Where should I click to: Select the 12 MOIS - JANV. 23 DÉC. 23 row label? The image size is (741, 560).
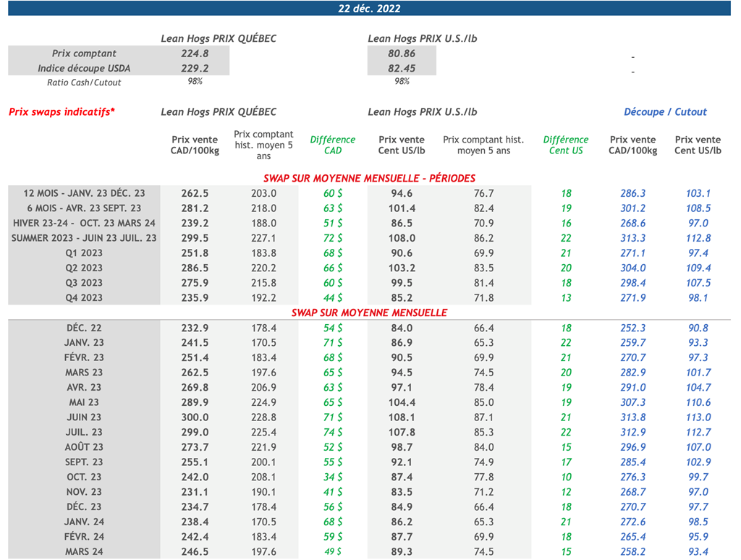84,193
